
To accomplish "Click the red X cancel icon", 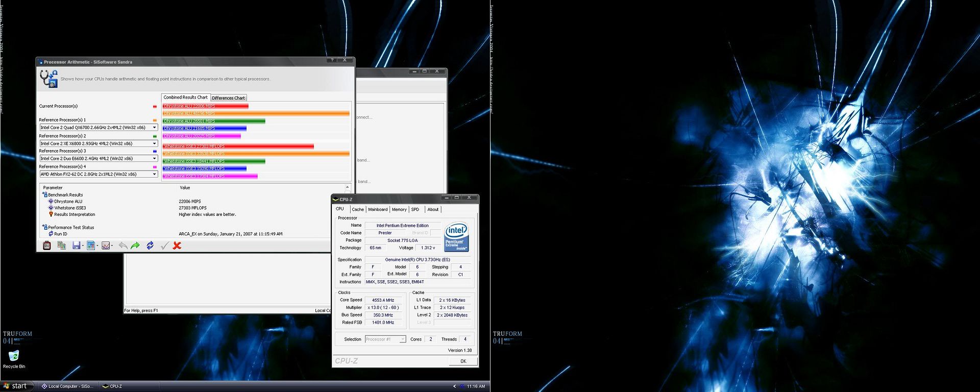I will tap(177, 246).
